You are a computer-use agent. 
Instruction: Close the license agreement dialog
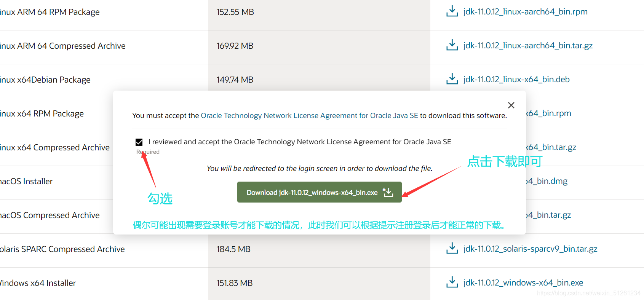(511, 105)
